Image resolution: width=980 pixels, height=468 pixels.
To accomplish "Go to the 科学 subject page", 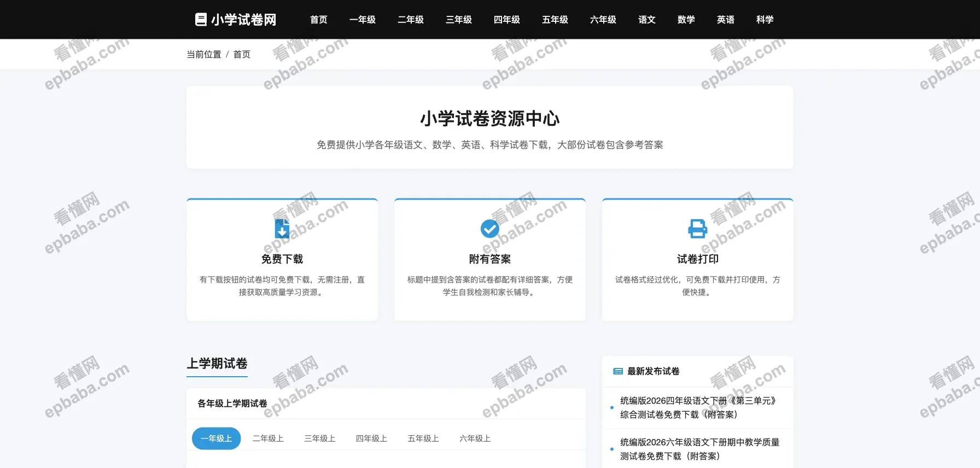I will pyautogui.click(x=765, y=20).
